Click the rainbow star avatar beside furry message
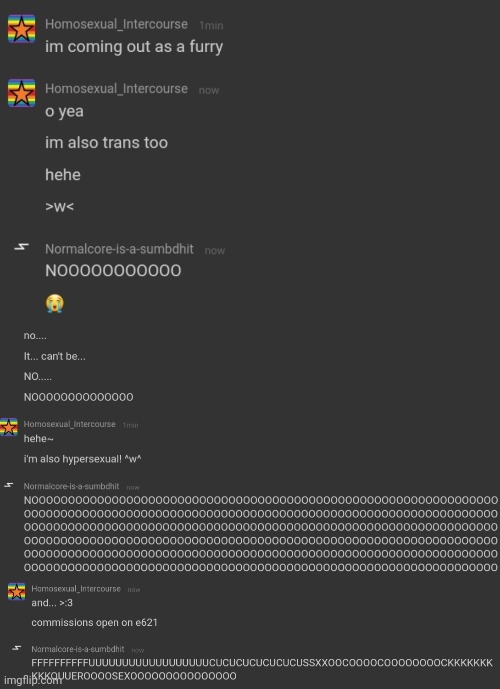This screenshot has height=689, width=500. click(22, 29)
